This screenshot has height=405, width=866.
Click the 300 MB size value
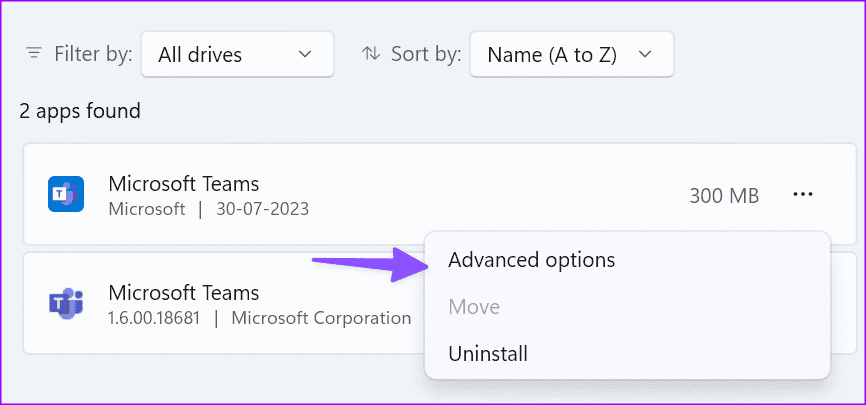point(724,195)
